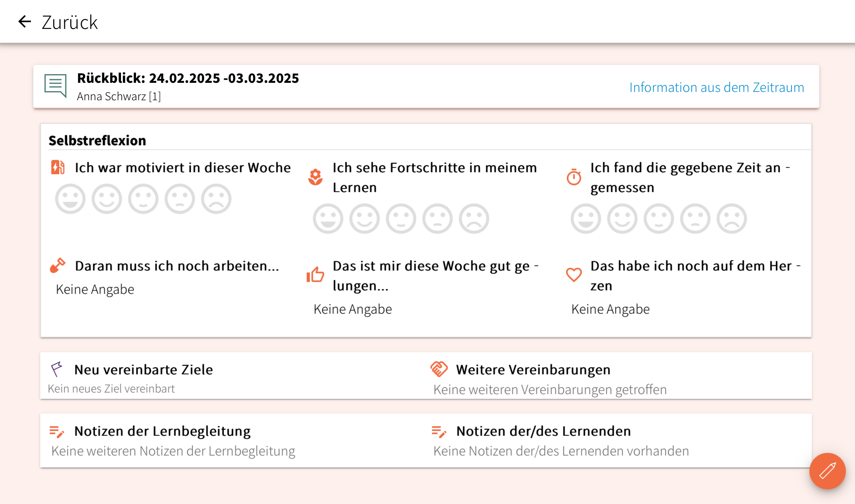855x504 pixels.
Task: Click the stopwatch time icon
Action: point(574,177)
